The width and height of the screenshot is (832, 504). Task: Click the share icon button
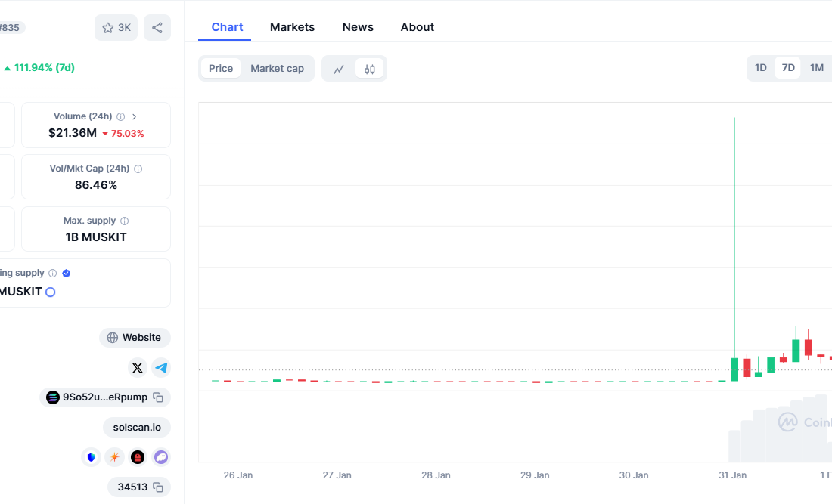click(x=157, y=28)
